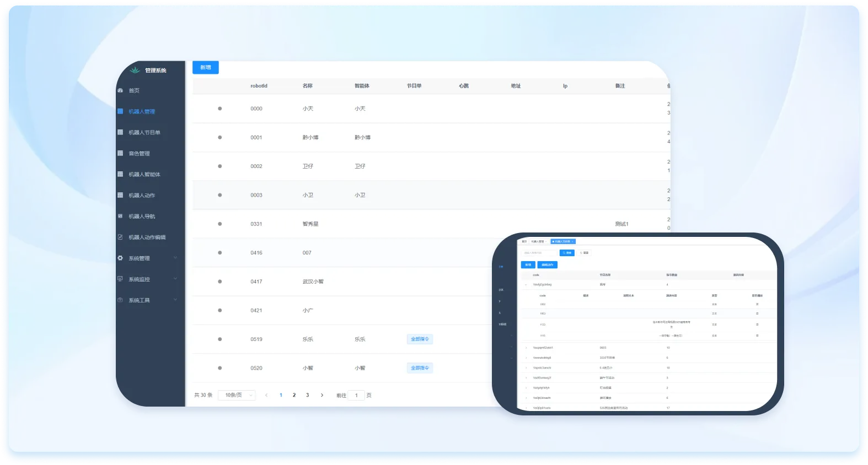This screenshot has height=465, width=868.
Task: Click the 机器人节目单 sidebar icon
Action: click(120, 132)
